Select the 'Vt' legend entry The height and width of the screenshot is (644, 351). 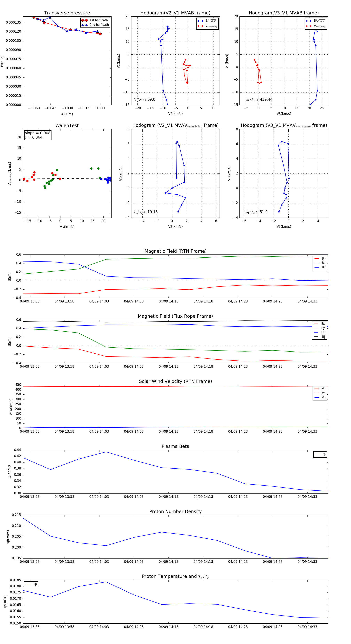(x=320, y=393)
